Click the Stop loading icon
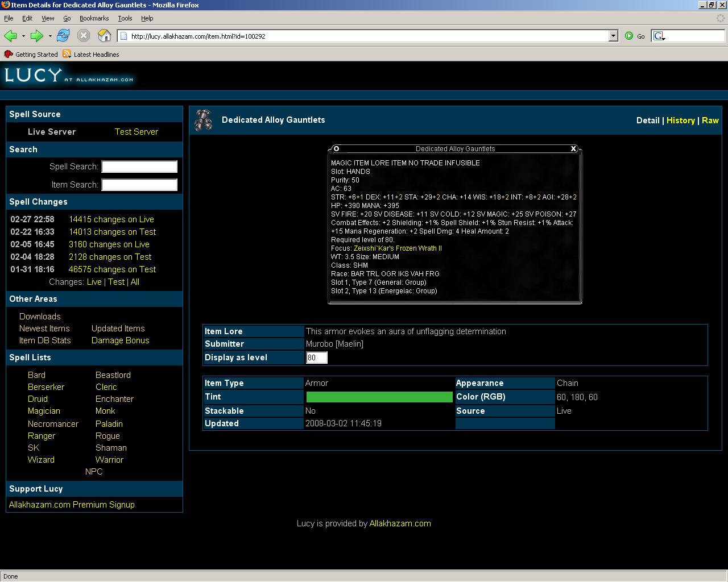 click(84, 36)
